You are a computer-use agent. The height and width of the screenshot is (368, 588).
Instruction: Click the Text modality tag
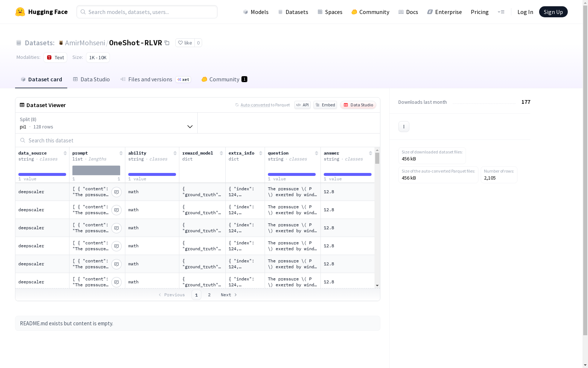point(55,57)
